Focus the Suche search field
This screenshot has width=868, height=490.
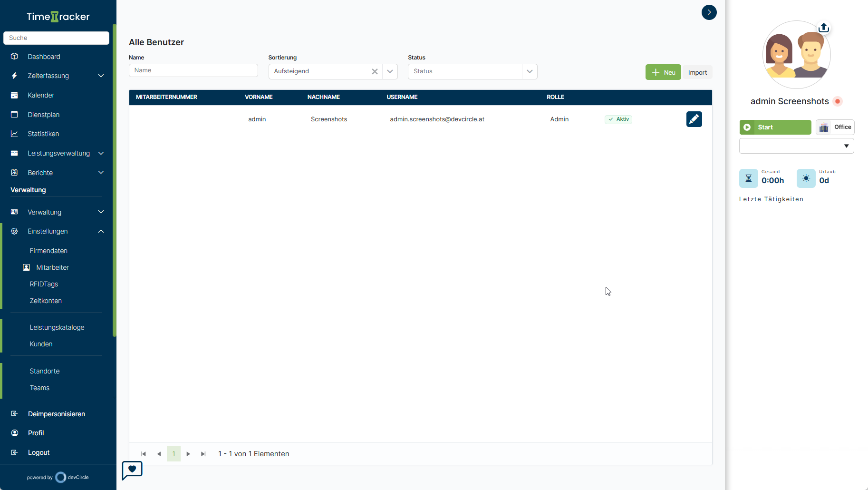56,38
